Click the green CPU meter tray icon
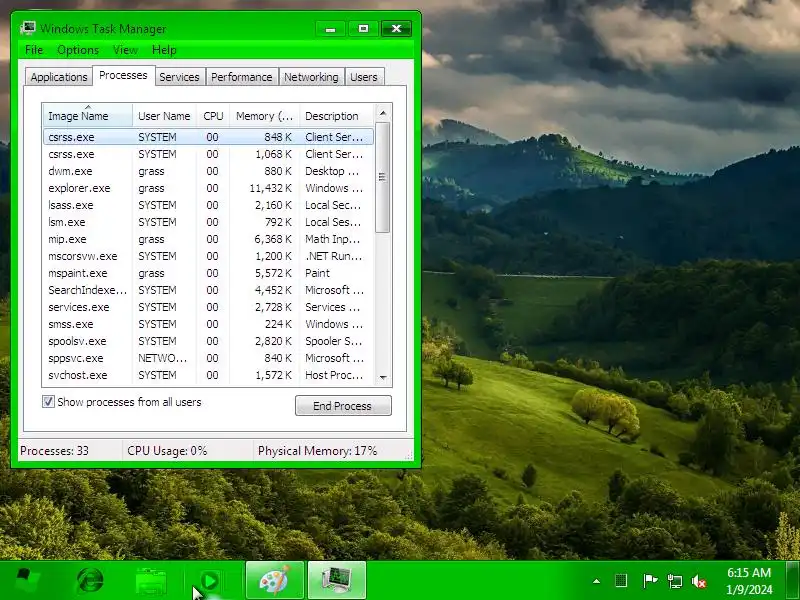This screenshot has height=600, width=800. tap(621, 581)
